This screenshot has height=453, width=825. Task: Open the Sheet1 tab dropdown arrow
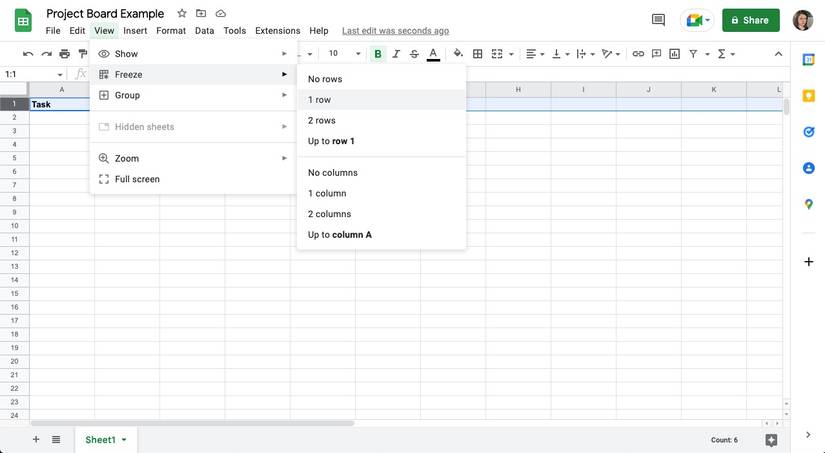click(x=124, y=440)
